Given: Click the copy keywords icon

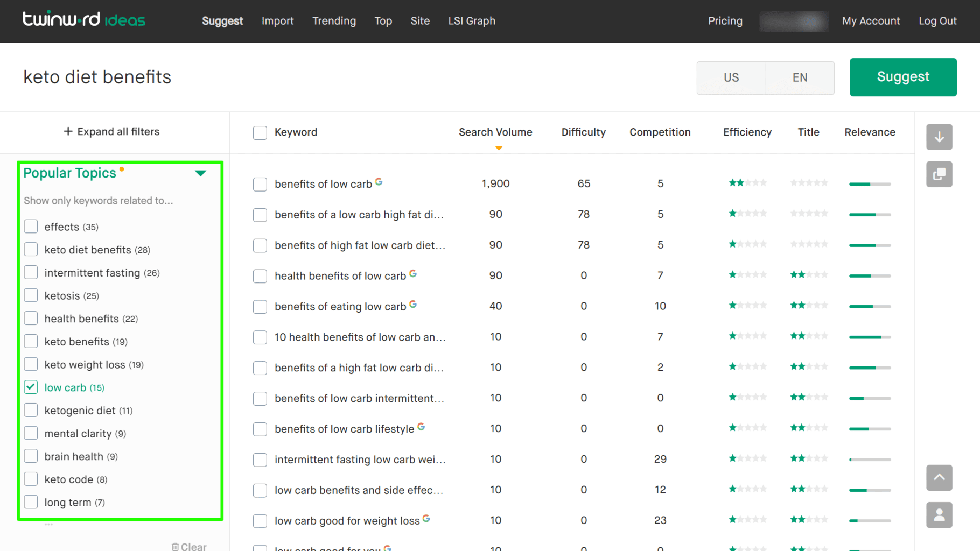Looking at the screenshot, I should 939,174.
